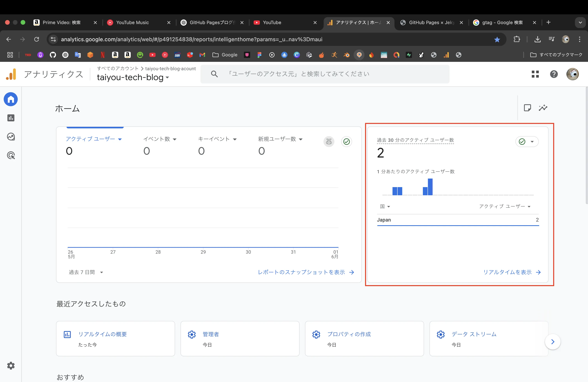Open the Reports section in the sidebar

click(x=11, y=118)
